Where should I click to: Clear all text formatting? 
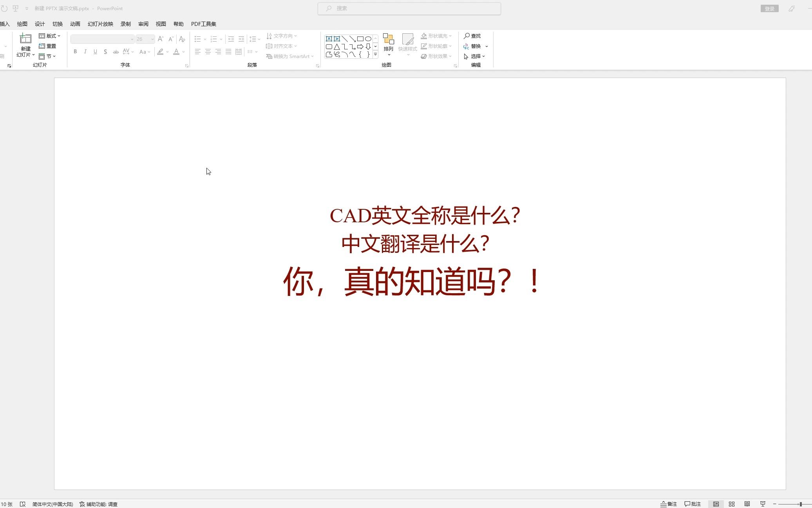pos(182,39)
